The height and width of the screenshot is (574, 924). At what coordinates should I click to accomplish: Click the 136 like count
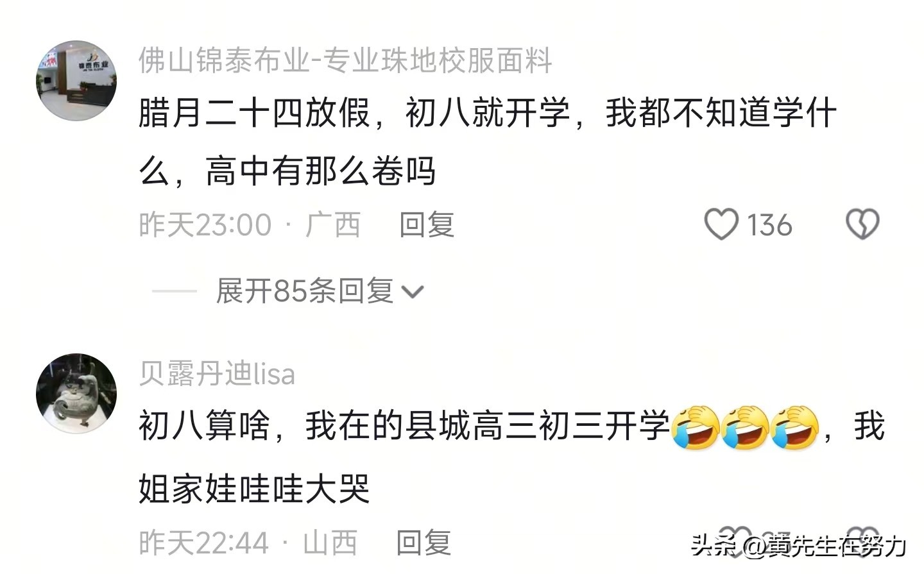tap(769, 225)
